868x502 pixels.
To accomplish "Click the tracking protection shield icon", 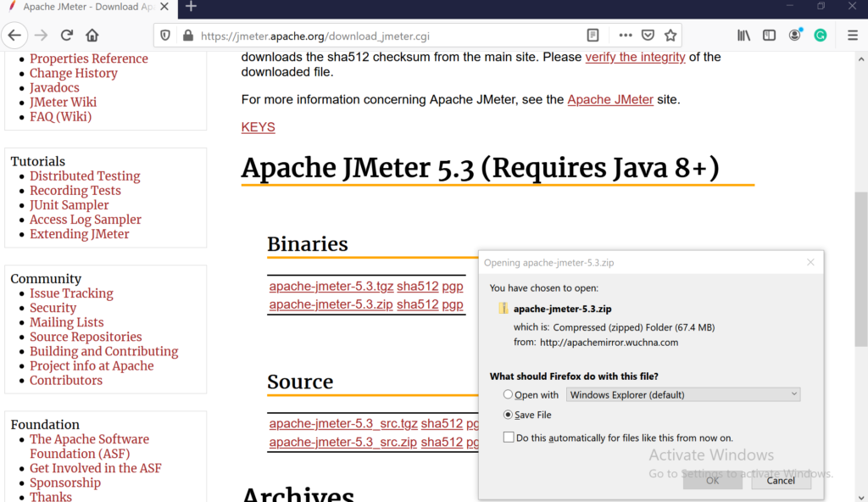I will coord(165,36).
